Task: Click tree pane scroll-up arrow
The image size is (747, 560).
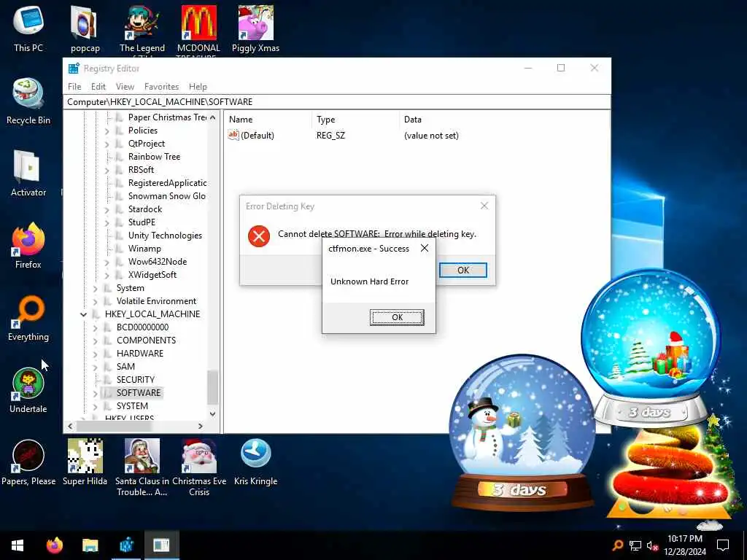Action: coord(212,117)
